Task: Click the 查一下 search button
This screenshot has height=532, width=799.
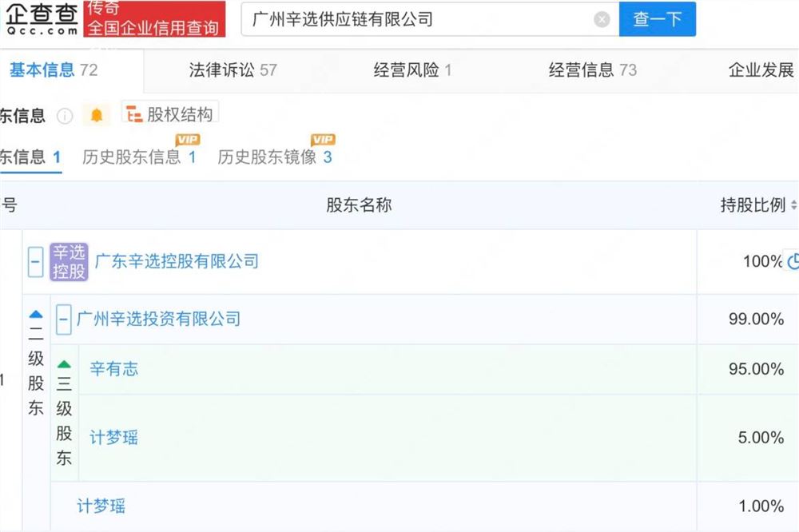Action: (658, 18)
